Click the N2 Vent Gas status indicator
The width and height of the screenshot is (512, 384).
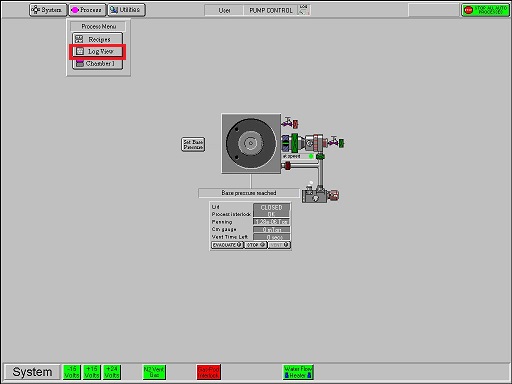tap(154, 372)
